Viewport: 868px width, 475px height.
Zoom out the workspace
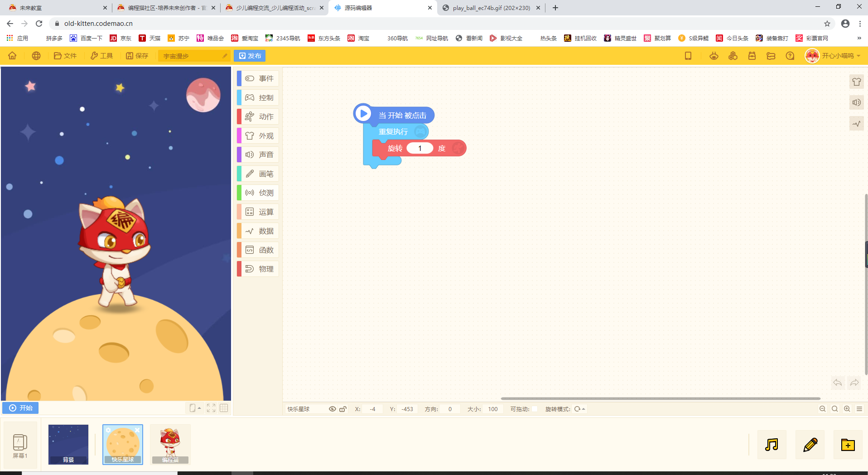click(823, 409)
